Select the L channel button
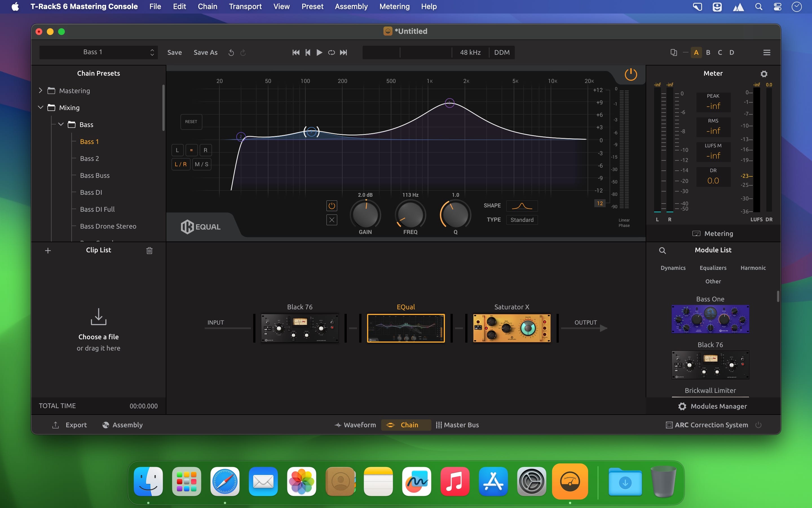The image size is (812, 508). click(178, 150)
